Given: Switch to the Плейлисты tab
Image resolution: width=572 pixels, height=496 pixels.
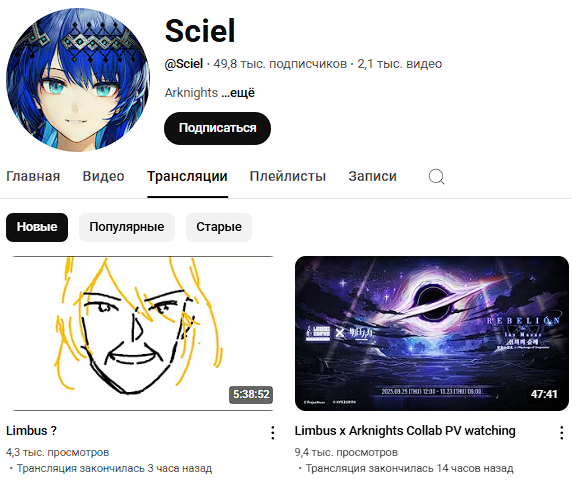Looking at the screenshot, I should [x=288, y=176].
